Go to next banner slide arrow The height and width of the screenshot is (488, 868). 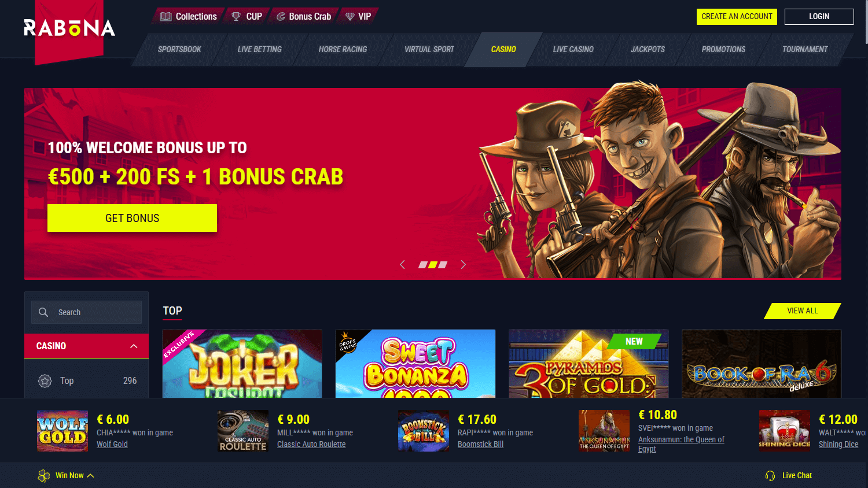tap(463, 264)
